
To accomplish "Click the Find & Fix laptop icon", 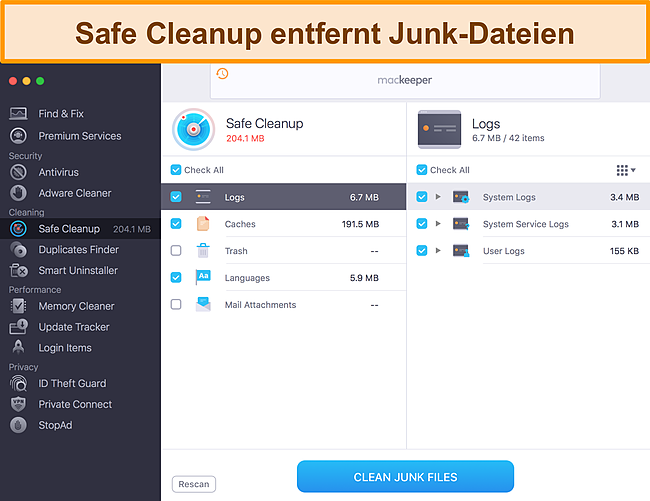I will click(18, 114).
